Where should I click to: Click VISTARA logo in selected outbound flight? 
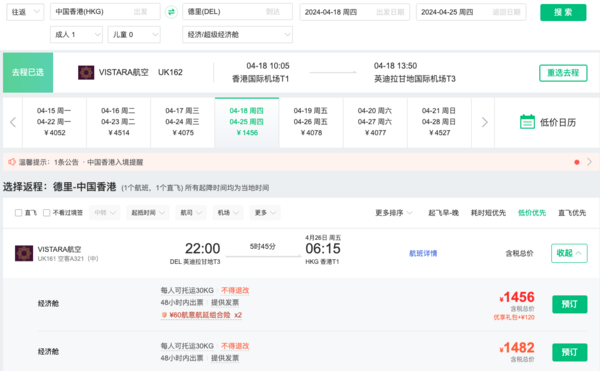[86, 72]
